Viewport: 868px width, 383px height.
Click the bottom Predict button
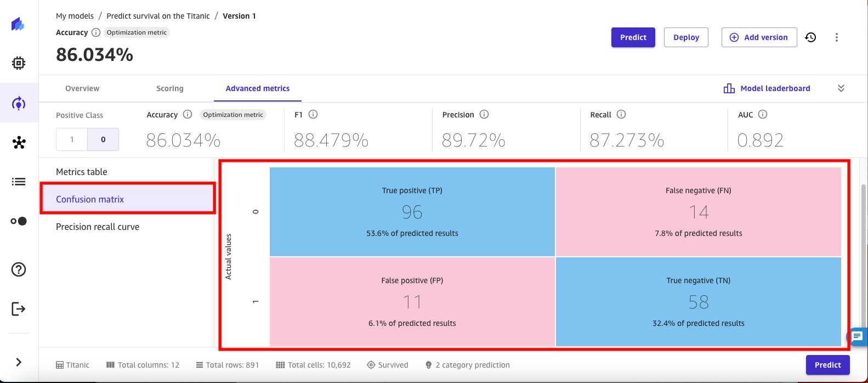[x=827, y=365]
